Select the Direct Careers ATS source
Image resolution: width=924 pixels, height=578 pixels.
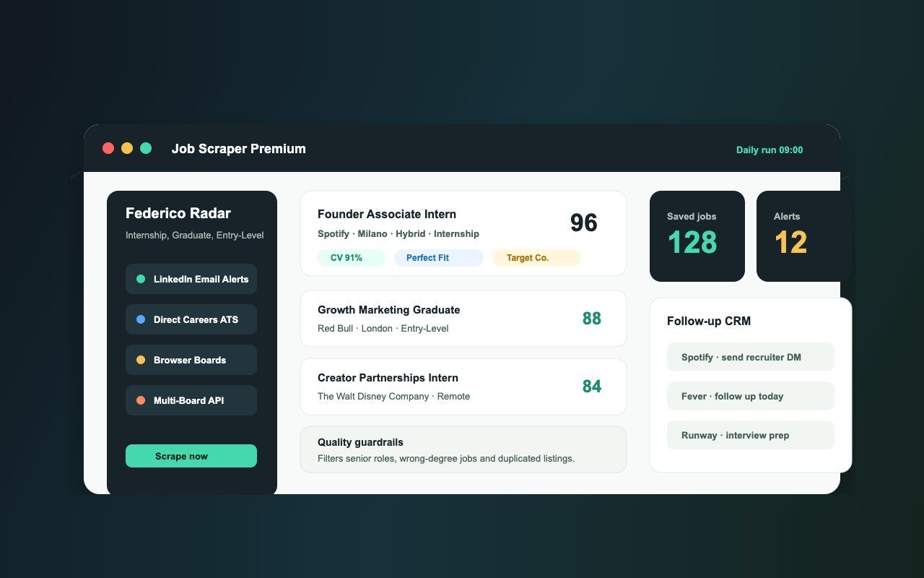(191, 319)
